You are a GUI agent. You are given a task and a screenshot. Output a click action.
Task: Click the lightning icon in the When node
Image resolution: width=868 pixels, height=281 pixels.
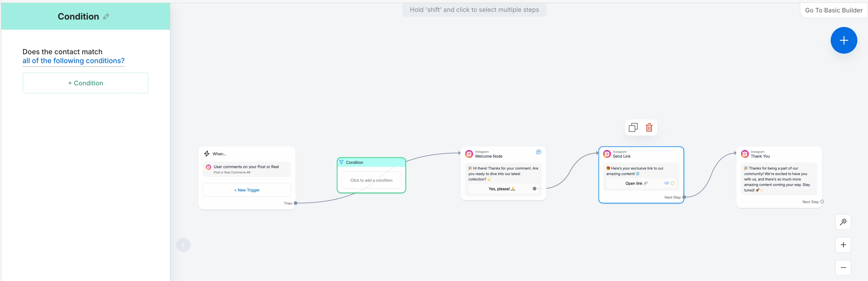click(207, 154)
